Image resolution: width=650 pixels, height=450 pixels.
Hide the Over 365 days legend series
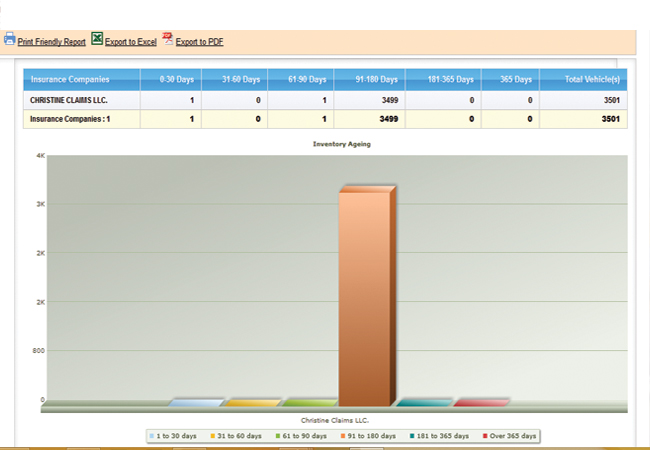tap(511, 436)
